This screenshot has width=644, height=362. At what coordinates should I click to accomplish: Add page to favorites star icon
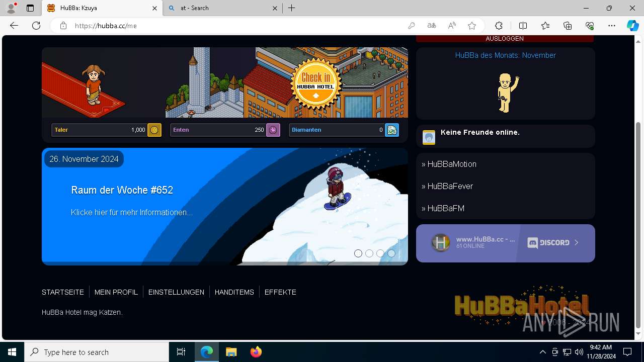472,26
